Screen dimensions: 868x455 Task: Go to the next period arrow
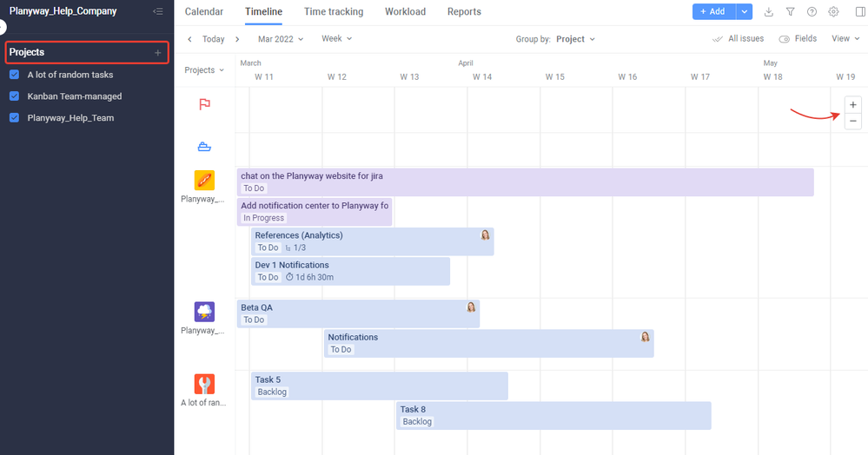tap(237, 39)
